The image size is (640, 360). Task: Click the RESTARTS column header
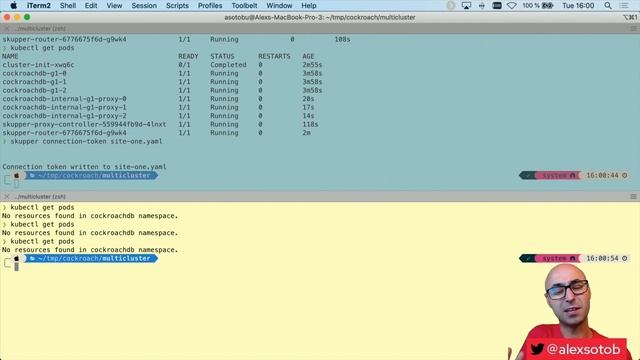click(274, 56)
